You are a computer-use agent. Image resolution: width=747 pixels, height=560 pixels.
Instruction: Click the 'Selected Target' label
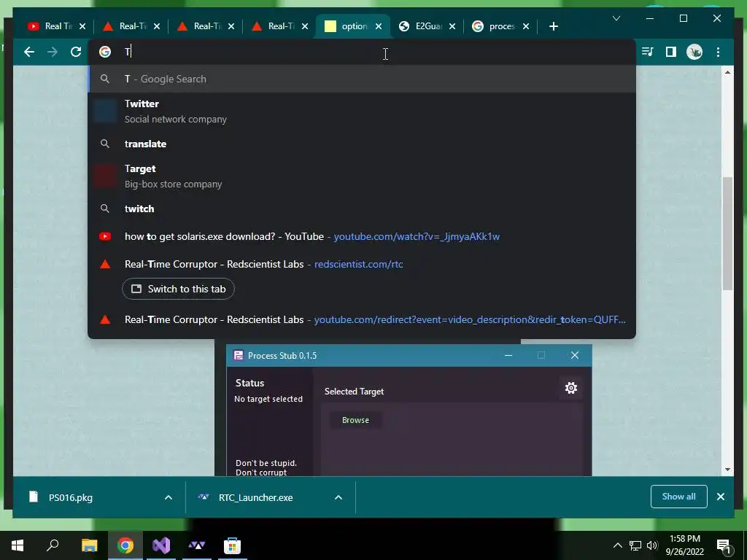354,392
